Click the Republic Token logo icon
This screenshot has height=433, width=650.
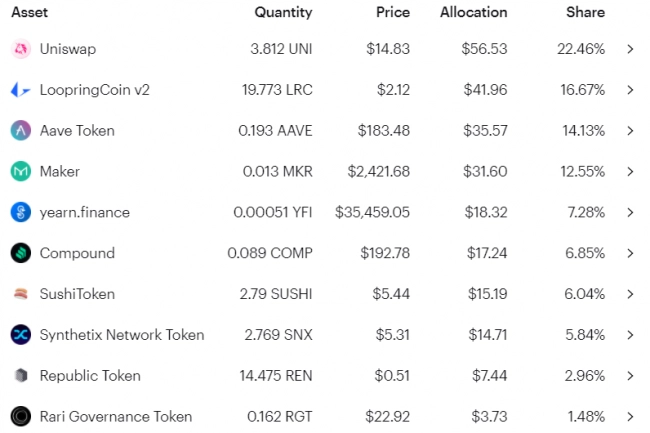click(21, 376)
